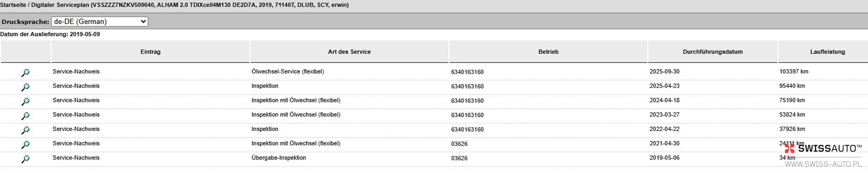Viewport: 868px width, 173px height.
Task: Click Betrieb number 03626 in the last row
Action: click(x=459, y=158)
